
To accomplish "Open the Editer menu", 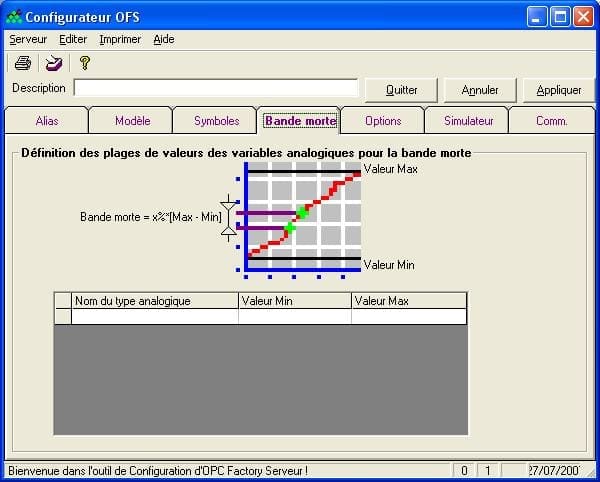I will [73, 39].
